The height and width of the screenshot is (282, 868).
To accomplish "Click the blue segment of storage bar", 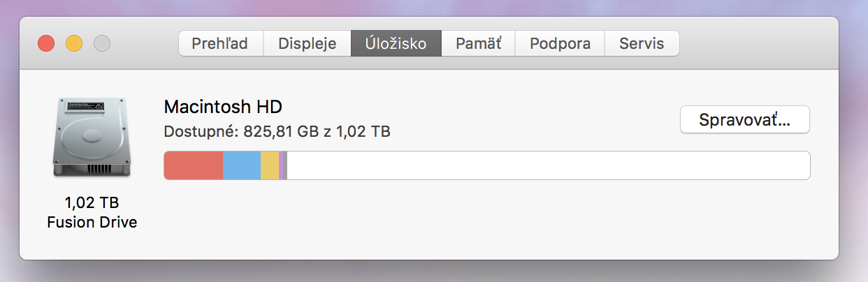I will pos(242,165).
